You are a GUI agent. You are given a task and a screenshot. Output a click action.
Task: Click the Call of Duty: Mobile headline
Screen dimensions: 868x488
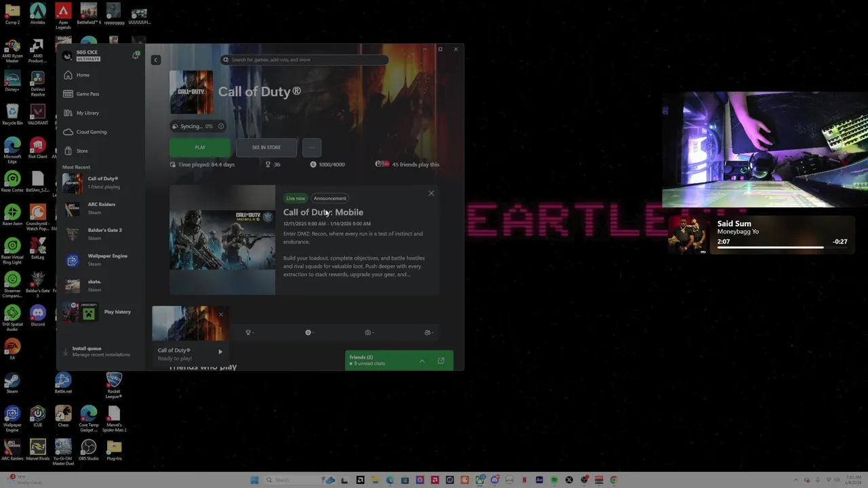click(x=323, y=212)
